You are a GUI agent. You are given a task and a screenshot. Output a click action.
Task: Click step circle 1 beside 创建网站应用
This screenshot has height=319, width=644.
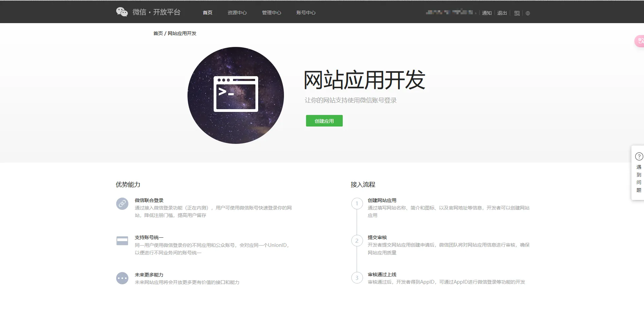(x=357, y=203)
